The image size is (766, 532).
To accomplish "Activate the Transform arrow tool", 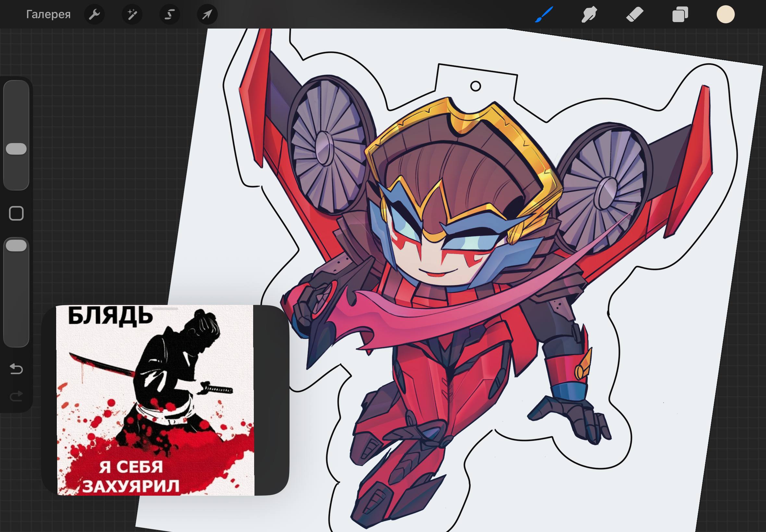I will click(207, 14).
